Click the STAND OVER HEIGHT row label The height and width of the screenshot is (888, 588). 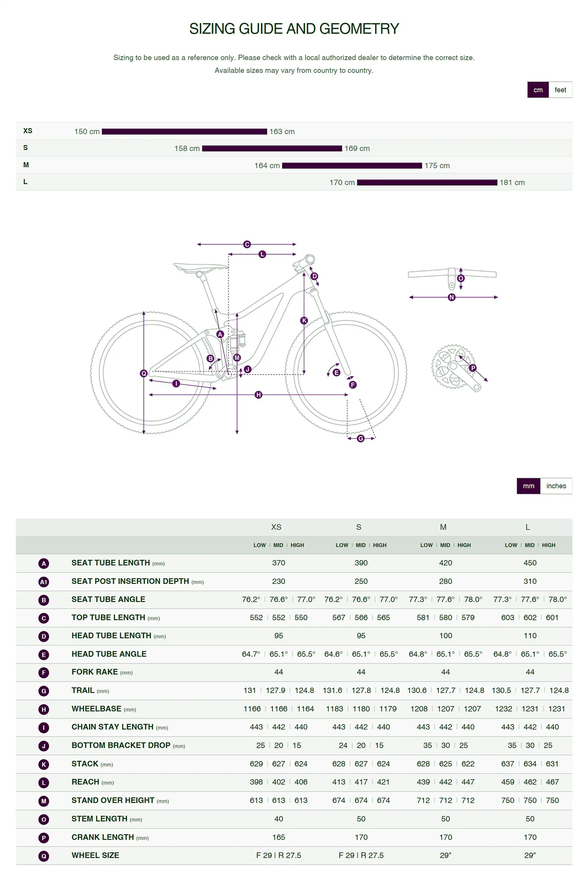(x=113, y=801)
